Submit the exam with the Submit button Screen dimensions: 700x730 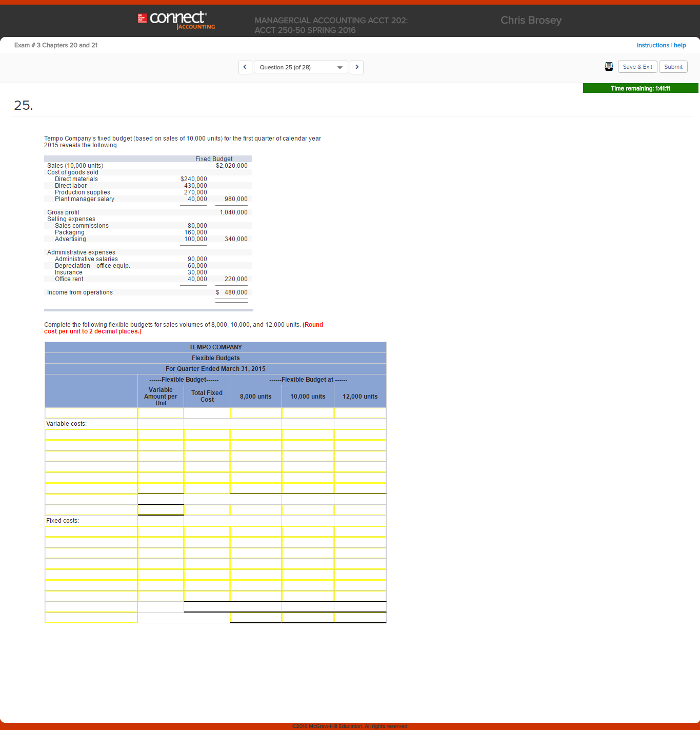(x=673, y=67)
